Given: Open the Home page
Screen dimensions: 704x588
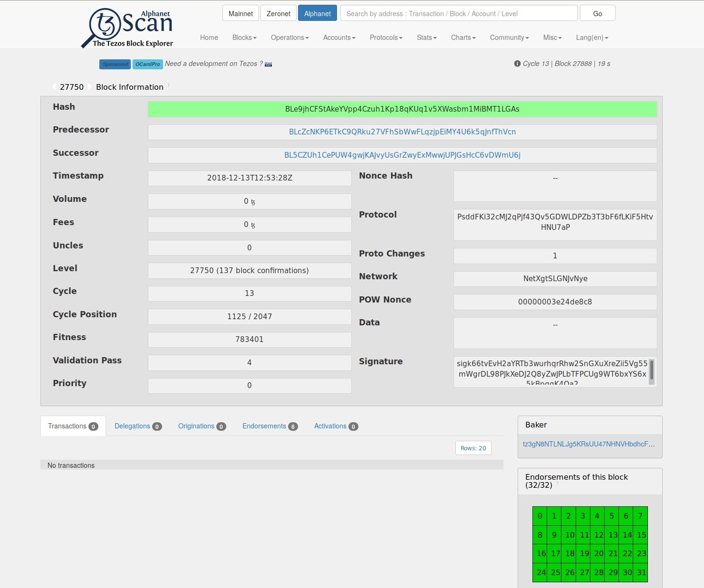Looking at the screenshot, I should pos(209,38).
